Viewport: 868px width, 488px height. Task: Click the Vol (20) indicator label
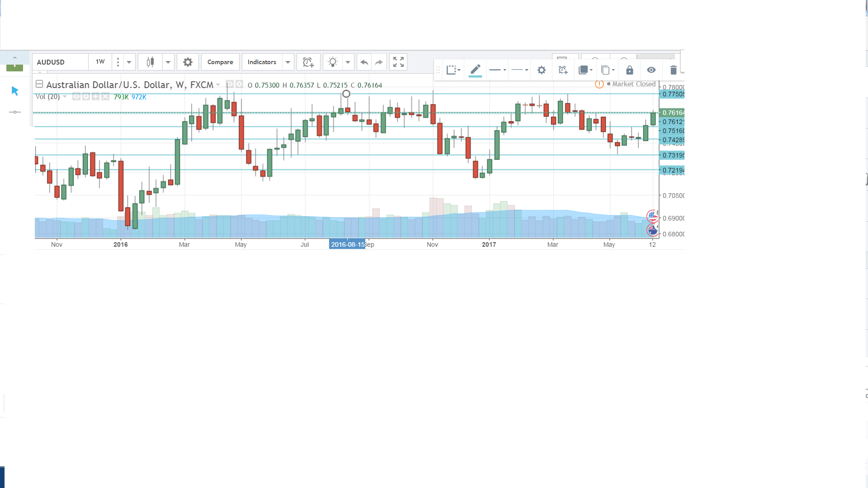click(47, 97)
